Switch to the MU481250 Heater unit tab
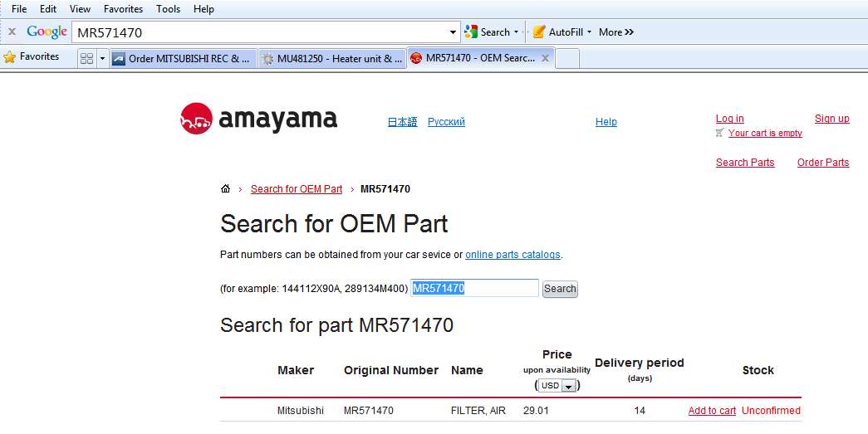This screenshot has height=434, width=868. [x=331, y=59]
